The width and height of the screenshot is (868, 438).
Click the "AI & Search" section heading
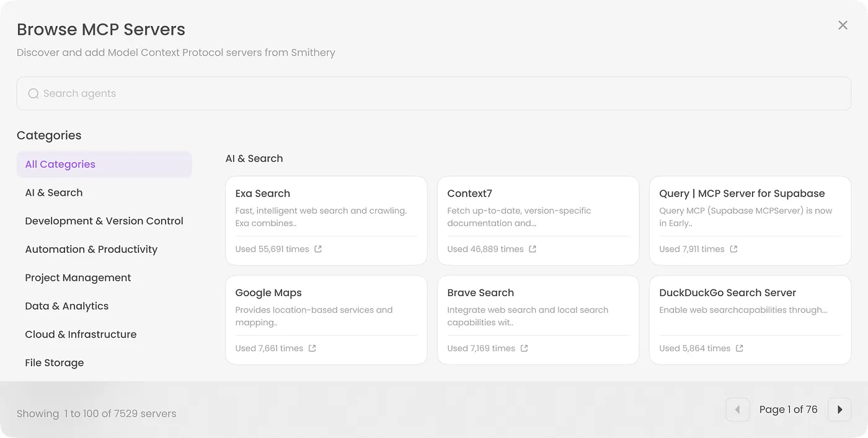254,159
